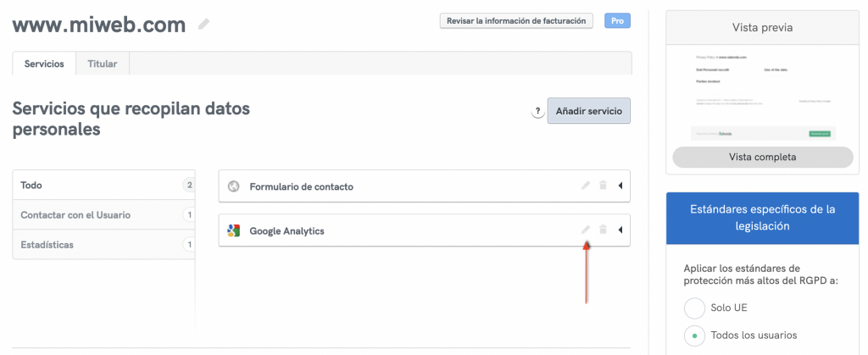Edit the Formulario de contacto service
Screen dimensions: 868x355
click(x=585, y=186)
